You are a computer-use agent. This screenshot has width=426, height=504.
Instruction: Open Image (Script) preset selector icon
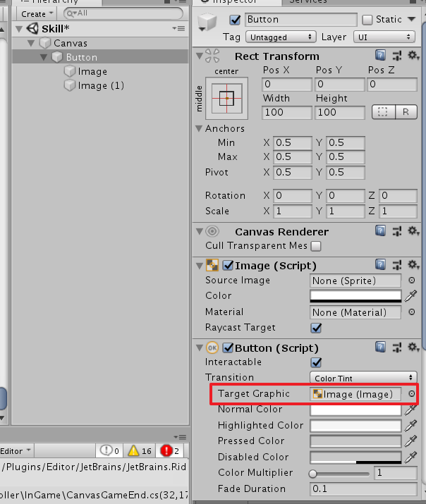pyautogui.click(x=397, y=265)
